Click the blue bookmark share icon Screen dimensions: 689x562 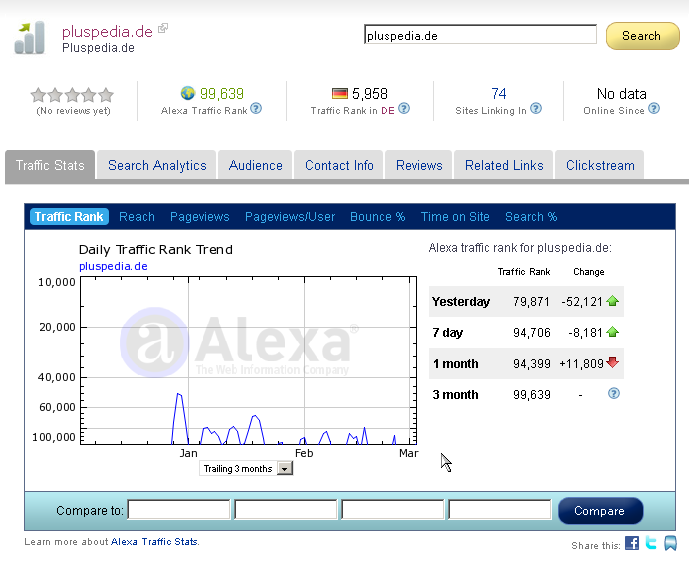tap(670, 543)
